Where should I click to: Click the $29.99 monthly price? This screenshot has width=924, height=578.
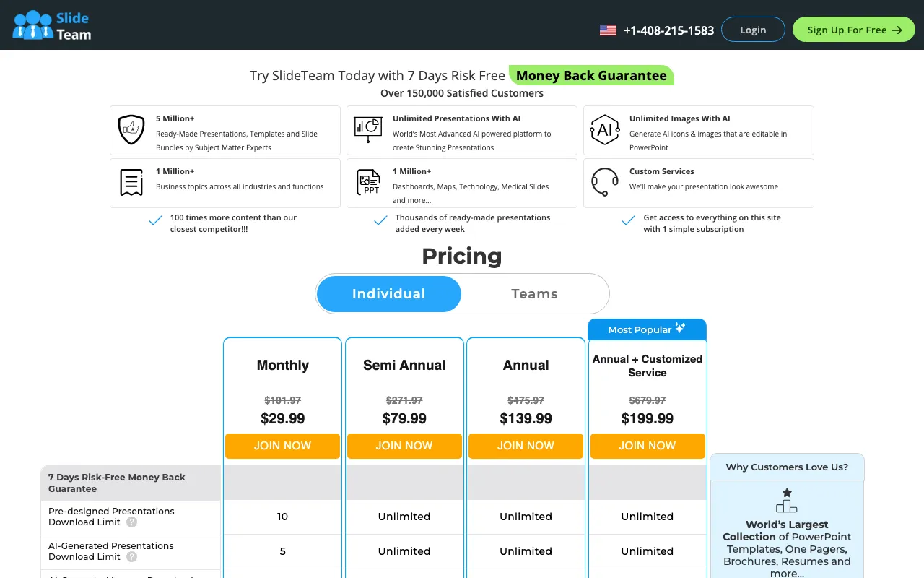coord(283,418)
